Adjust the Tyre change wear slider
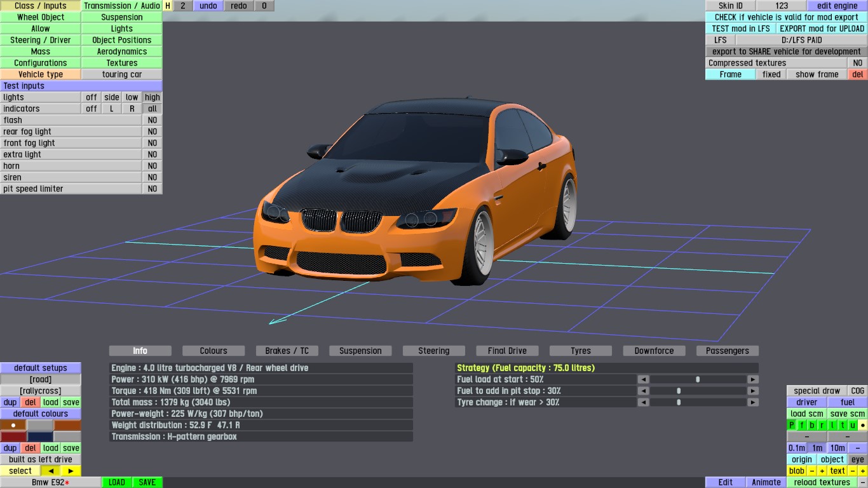This screenshot has height=488, width=868. point(698,402)
